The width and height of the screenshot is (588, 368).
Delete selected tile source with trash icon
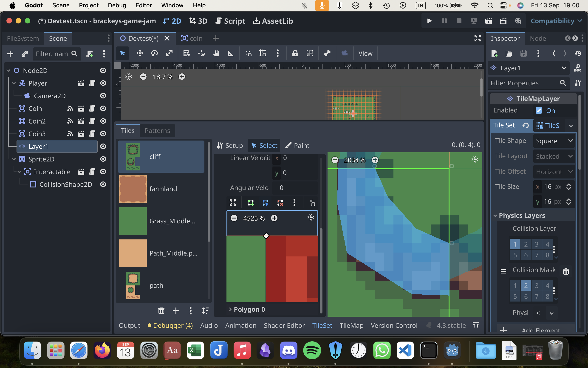click(x=161, y=310)
